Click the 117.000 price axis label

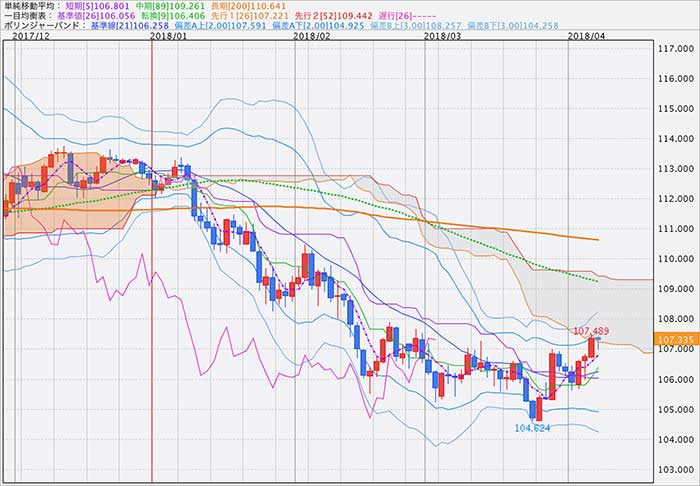point(674,49)
